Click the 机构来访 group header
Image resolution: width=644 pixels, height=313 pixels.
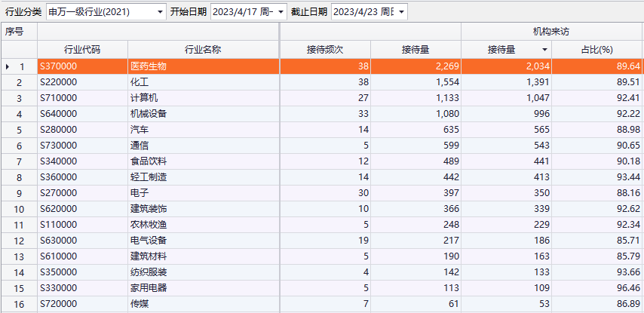551,32
